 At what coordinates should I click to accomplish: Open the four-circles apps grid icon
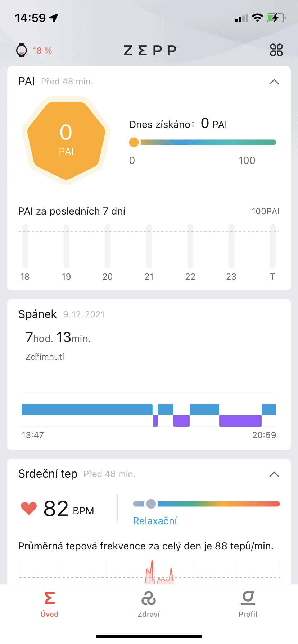coord(276,50)
